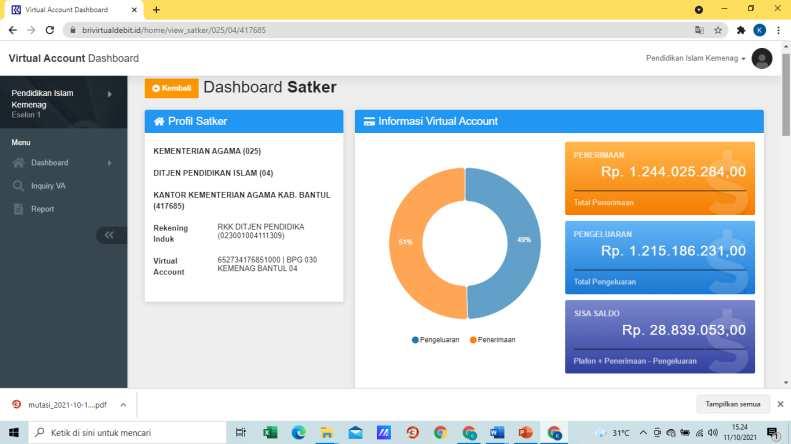Viewport: 791px width, 444px height.
Task: Click the home icon in Profil Satker header
Action: (159, 122)
